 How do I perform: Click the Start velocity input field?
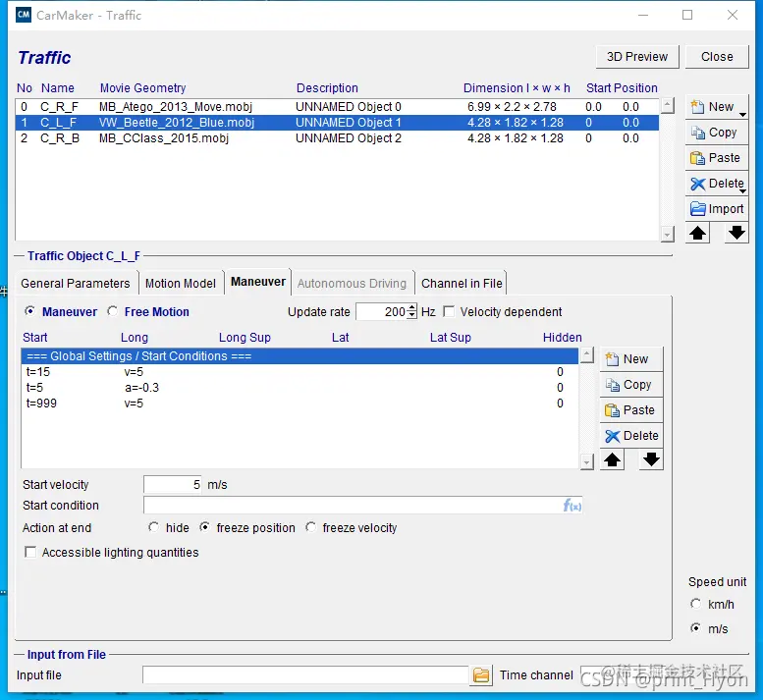[173, 485]
